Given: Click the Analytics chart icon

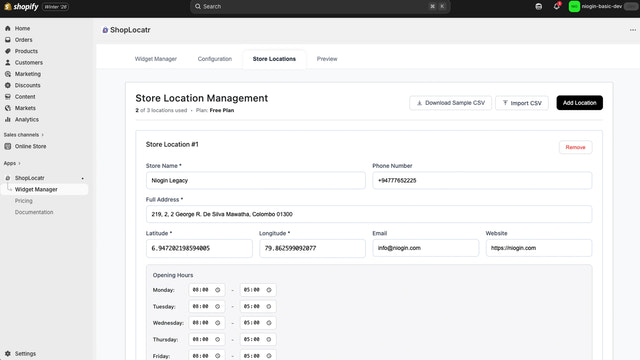Looking at the screenshot, I should point(8,120).
